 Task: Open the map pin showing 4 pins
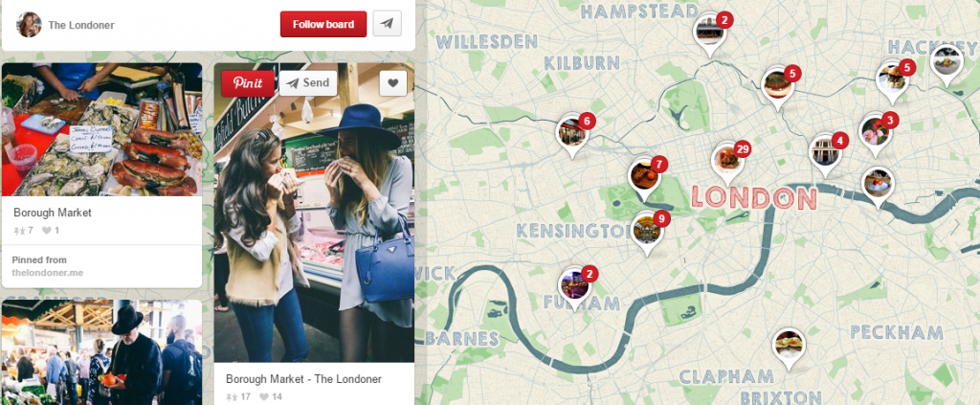click(x=826, y=154)
